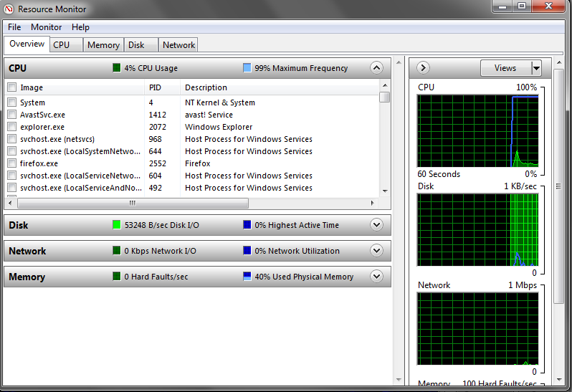
Task: Click horizontal scrollbar left arrow in process list
Action: coord(11,203)
